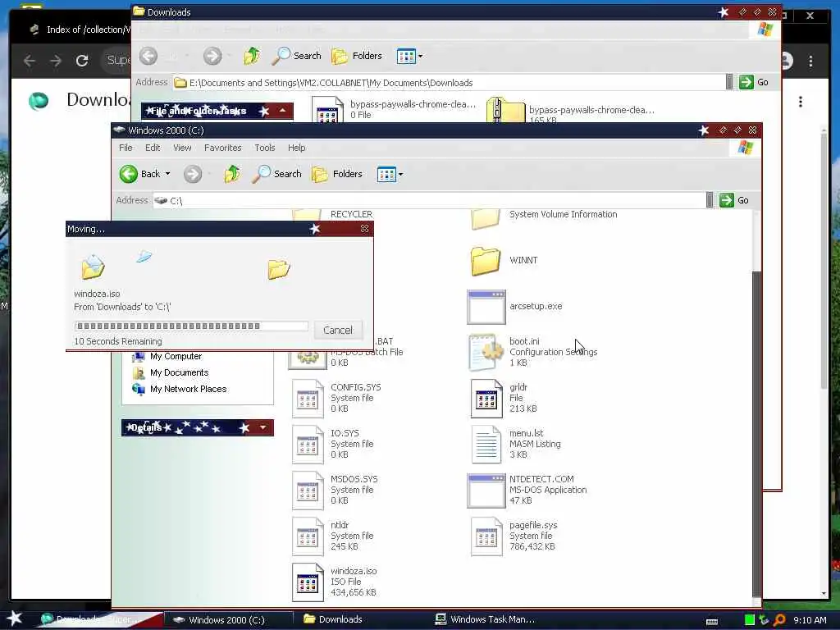Select the pagefile.sys file icon
The image size is (840, 630).
(x=486, y=536)
